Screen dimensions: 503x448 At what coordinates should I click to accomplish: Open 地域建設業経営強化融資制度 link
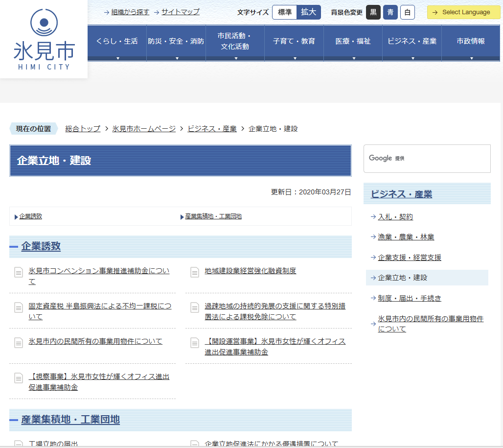tap(250, 271)
